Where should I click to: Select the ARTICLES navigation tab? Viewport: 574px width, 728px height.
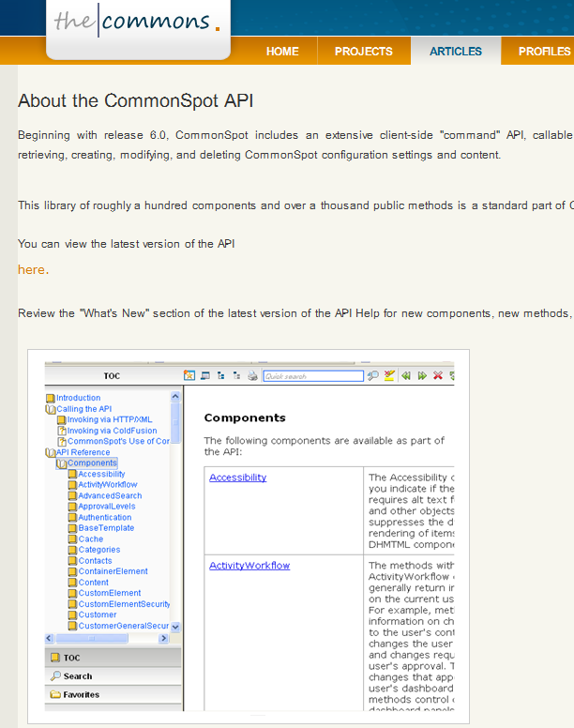456,51
